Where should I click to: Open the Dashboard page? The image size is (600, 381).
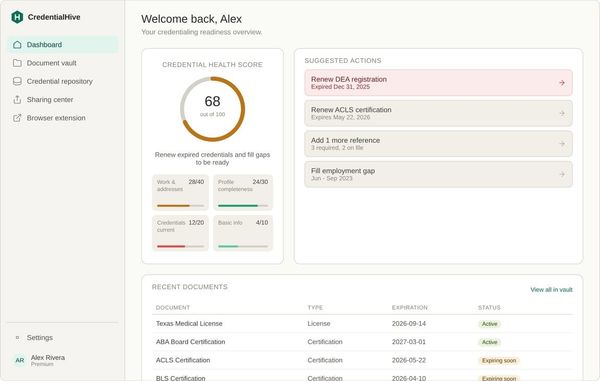[63, 45]
